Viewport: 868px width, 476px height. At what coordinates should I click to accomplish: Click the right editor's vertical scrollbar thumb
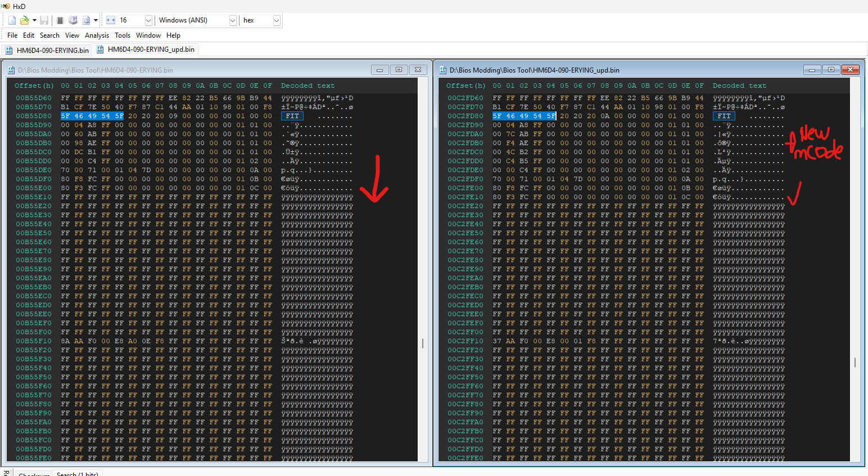click(x=855, y=363)
